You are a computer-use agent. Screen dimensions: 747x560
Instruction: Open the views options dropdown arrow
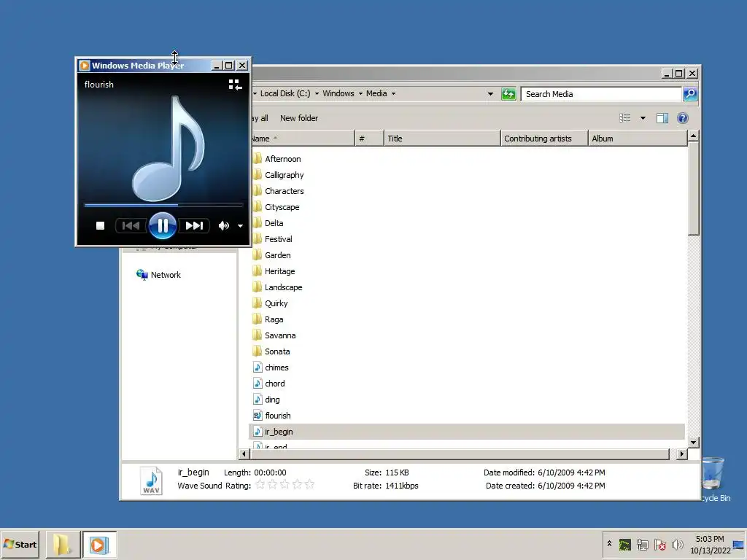(x=643, y=118)
